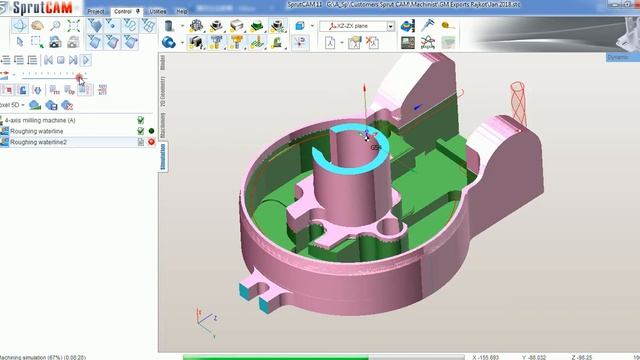Open the Help menu
This screenshot has width=640, height=360.
coord(182,11)
